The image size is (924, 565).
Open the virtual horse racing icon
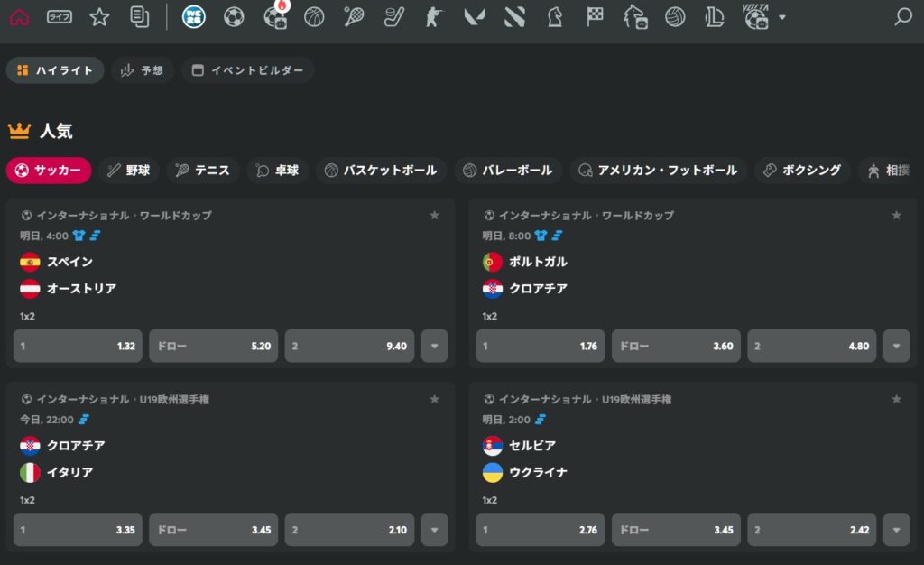pyautogui.click(x=635, y=17)
